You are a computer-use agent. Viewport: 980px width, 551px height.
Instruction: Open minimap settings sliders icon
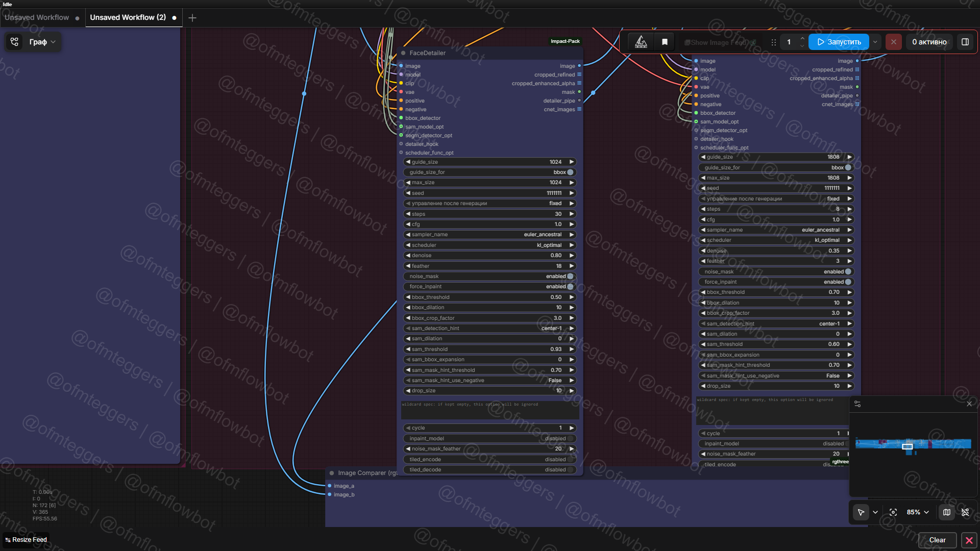coord(857,404)
